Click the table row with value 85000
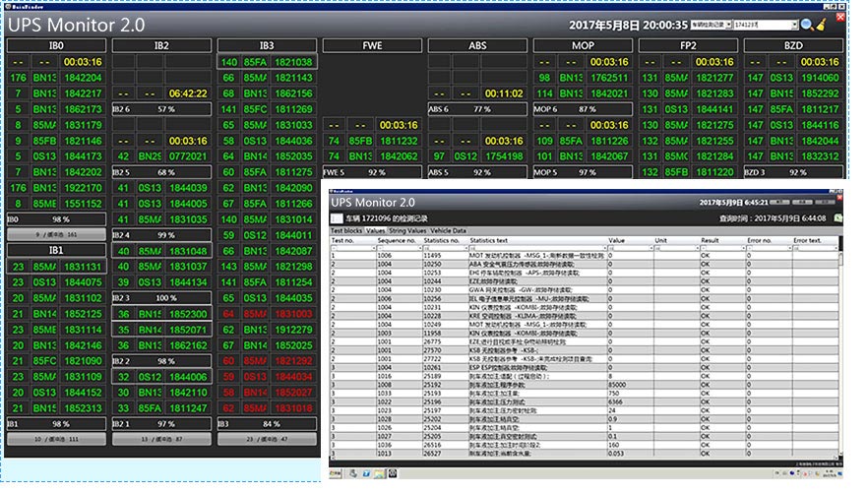868x493 pixels. [584, 385]
